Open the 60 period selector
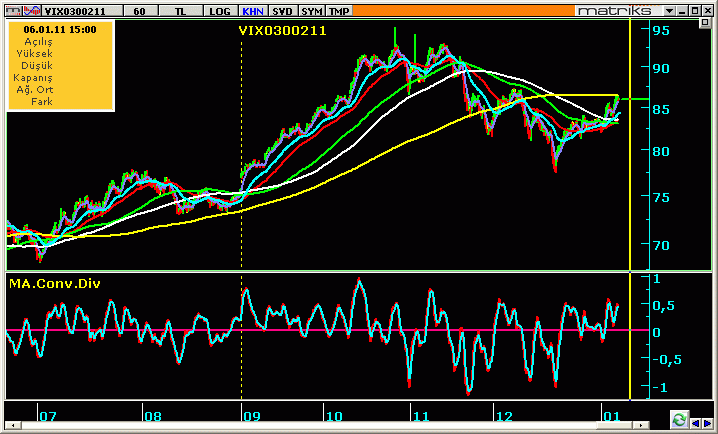This screenshot has width=718, height=434. [139, 10]
